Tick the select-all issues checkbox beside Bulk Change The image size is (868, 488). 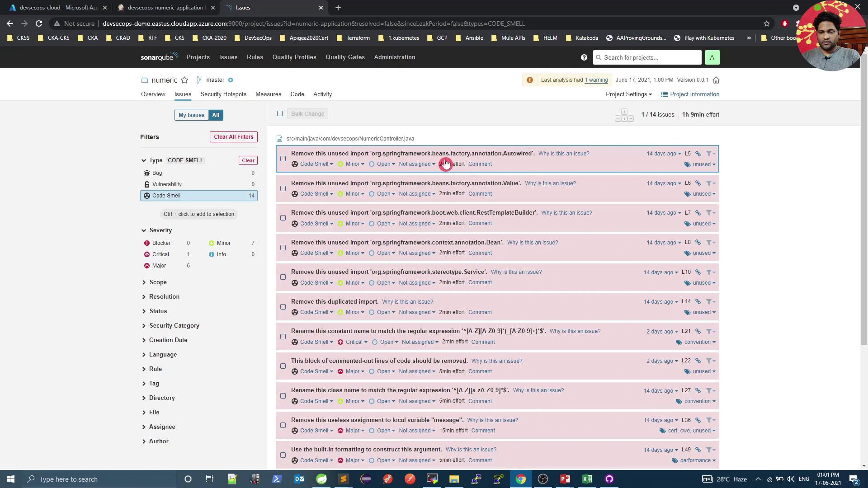280,113
